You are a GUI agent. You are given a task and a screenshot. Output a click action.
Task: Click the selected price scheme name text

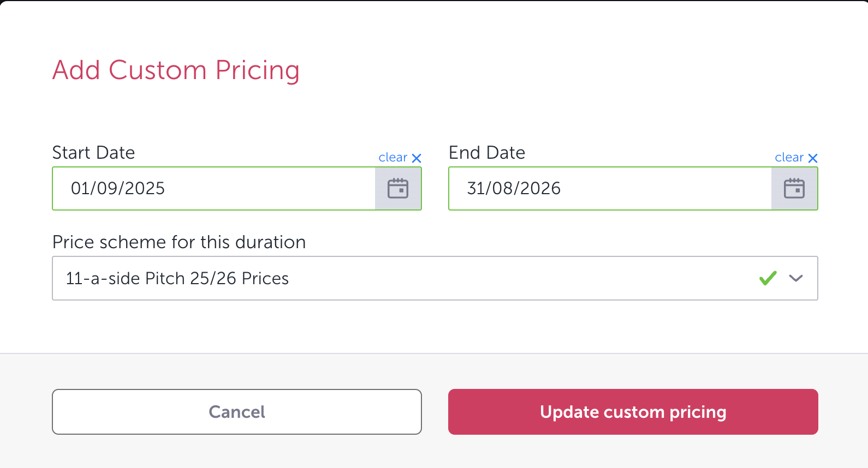pyautogui.click(x=177, y=279)
